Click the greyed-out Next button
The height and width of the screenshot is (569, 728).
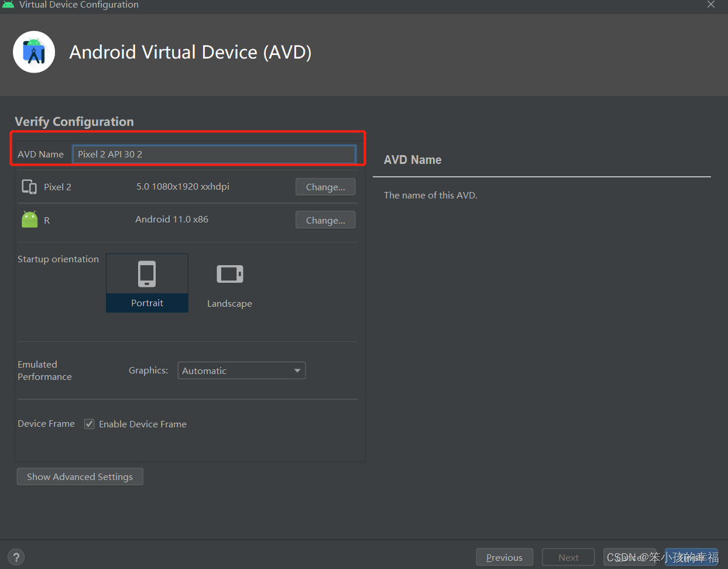point(568,557)
